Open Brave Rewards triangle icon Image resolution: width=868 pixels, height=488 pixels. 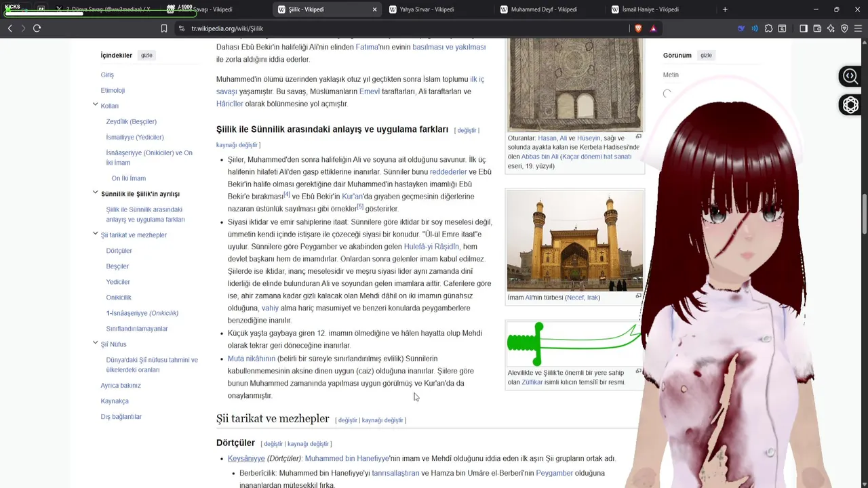[x=653, y=28]
